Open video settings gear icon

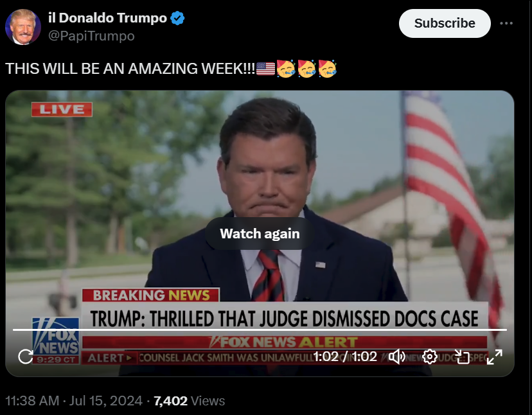tap(430, 357)
